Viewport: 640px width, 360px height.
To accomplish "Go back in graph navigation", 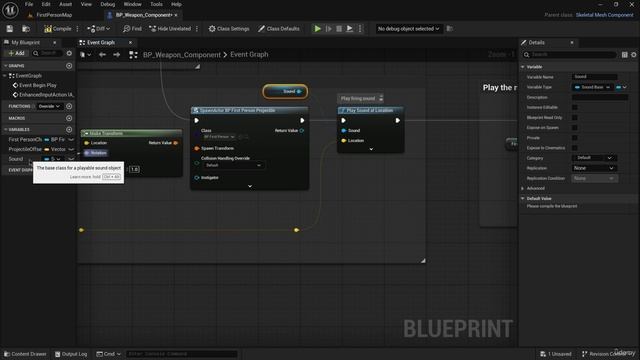I will pos(102,54).
